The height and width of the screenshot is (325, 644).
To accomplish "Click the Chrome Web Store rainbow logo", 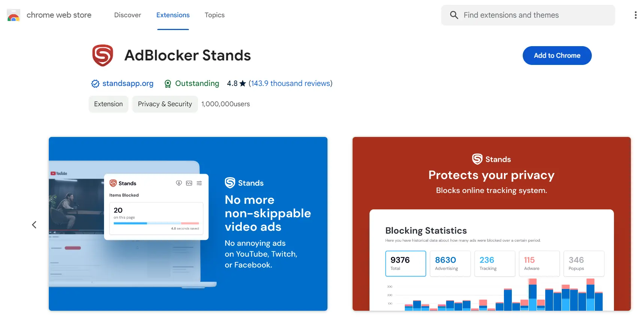I will [14, 15].
